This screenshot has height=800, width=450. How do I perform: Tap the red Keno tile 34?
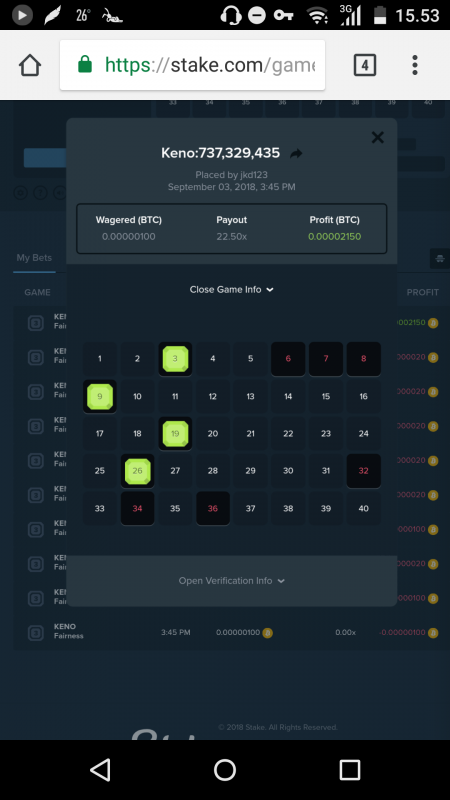tap(137, 508)
